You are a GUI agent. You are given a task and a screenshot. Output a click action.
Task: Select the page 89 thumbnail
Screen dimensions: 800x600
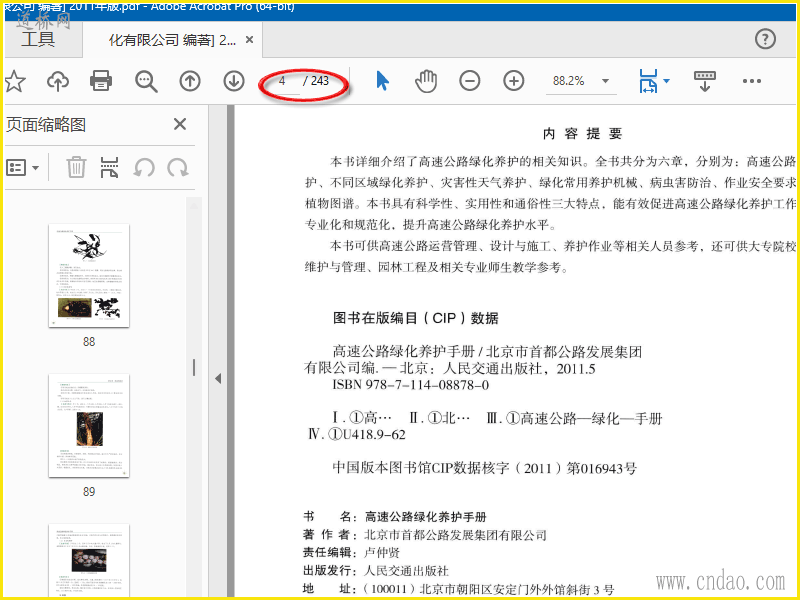click(x=89, y=426)
